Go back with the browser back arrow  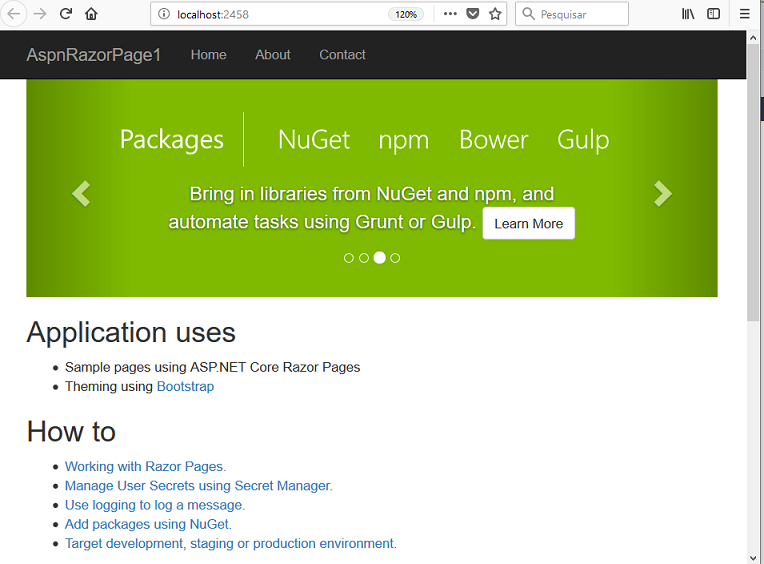[x=14, y=14]
